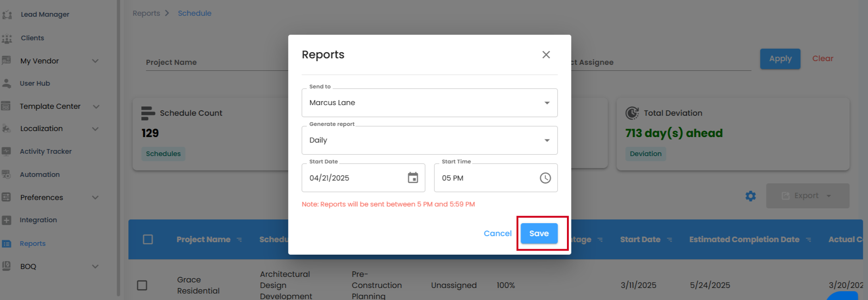Expand the BOQ chevron
868x300 pixels.
tap(95, 266)
